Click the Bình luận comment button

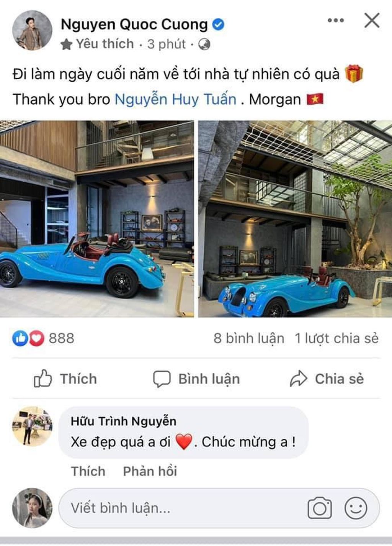(x=196, y=379)
